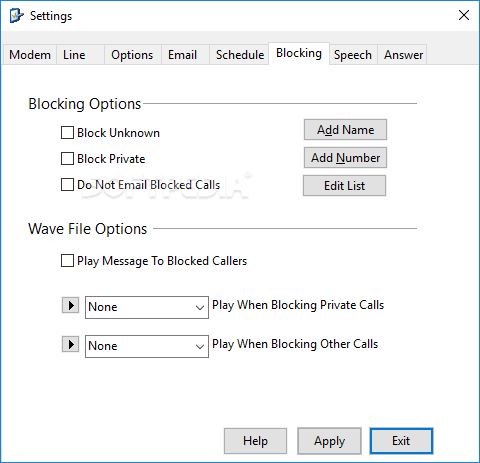Enable the Block Unknown checkbox
The width and height of the screenshot is (480, 463).
point(67,133)
